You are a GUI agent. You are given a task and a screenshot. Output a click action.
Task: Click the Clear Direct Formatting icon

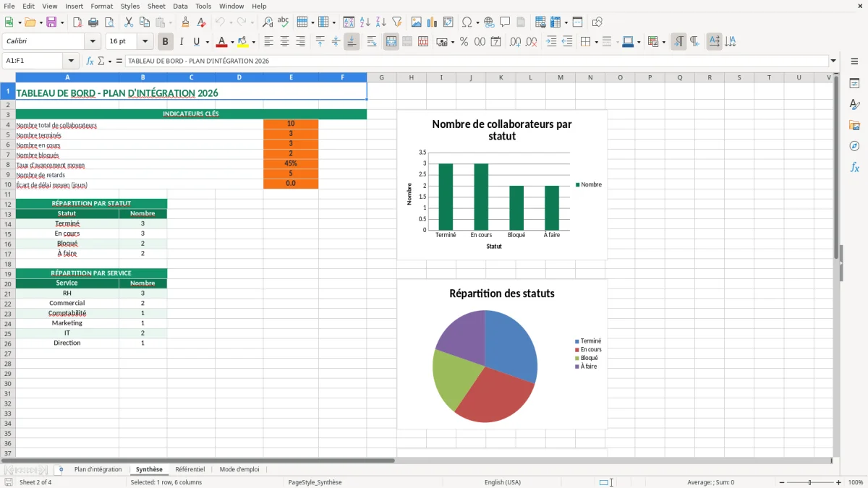201,22
